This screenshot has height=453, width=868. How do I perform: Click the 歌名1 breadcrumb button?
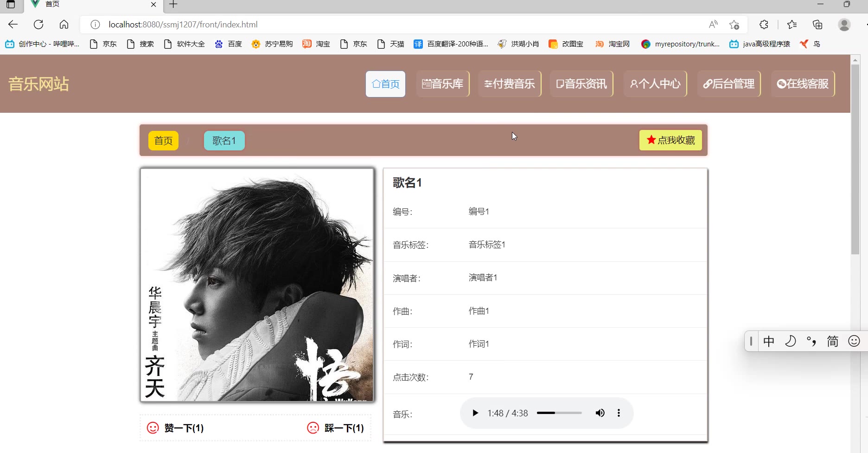point(224,141)
